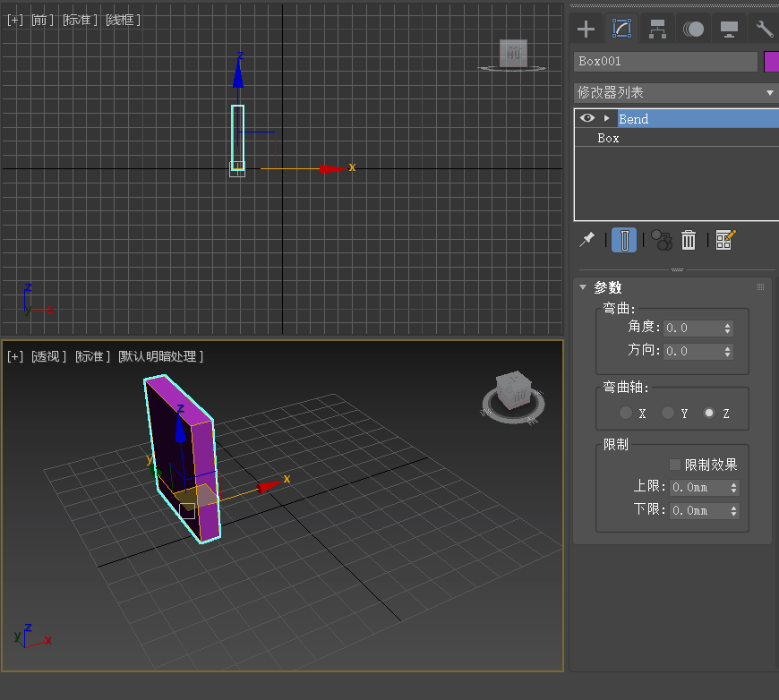The image size is (779, 700).
Task: Open the [线框] viewport shading menu
Action: click(123, 20)
